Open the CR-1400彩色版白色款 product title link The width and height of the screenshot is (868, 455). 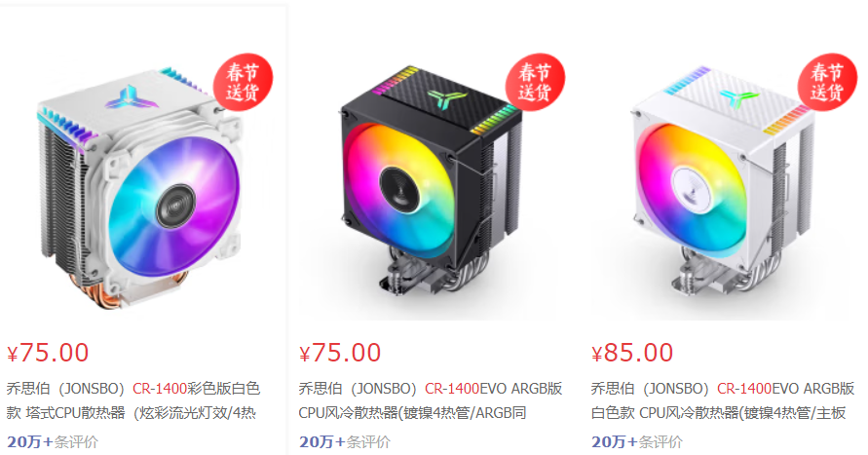(x=133, y=400)
